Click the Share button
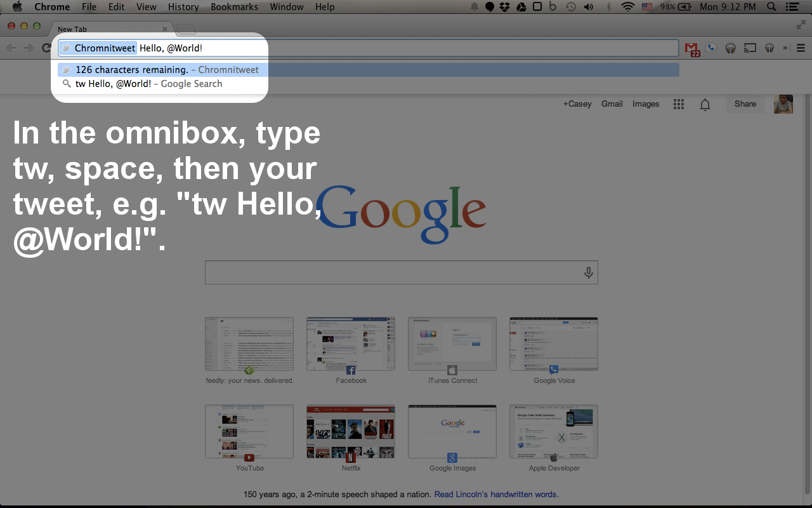Viewport: 812px width, 508px height. point(745,104)
